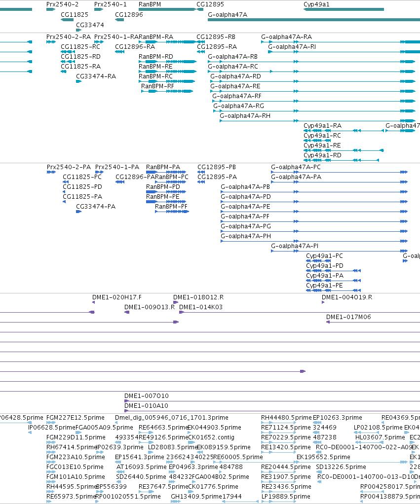Click the Prx2540-2 gene label
This screenshot has height=504, width=420.
62,4
